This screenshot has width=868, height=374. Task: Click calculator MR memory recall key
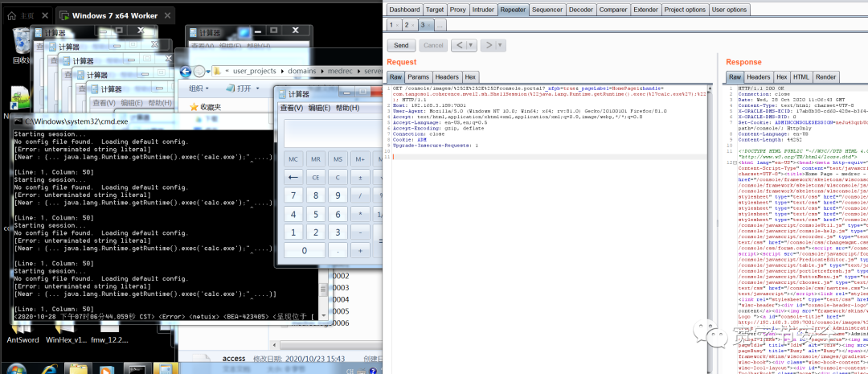(x=316, y=159)
